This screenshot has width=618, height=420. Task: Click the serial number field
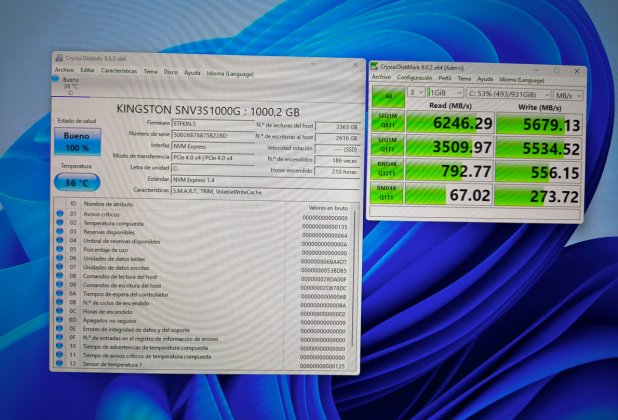click(213, 135)
